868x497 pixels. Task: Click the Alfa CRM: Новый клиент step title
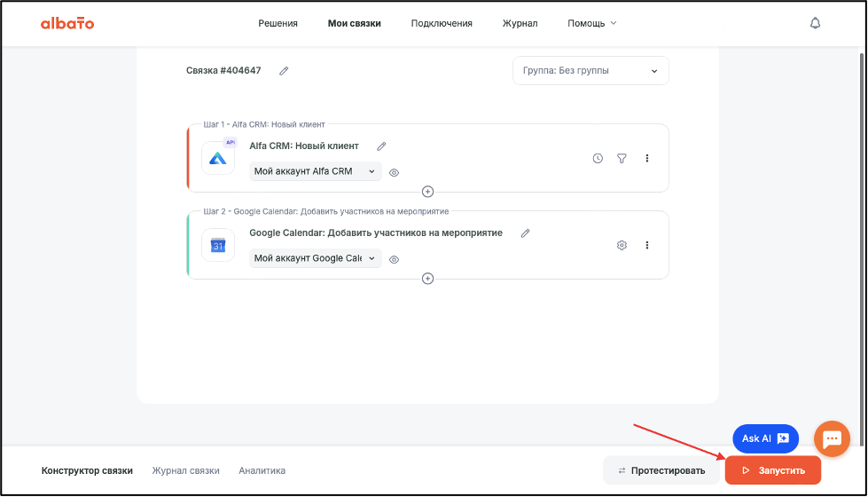click(304, 146)
